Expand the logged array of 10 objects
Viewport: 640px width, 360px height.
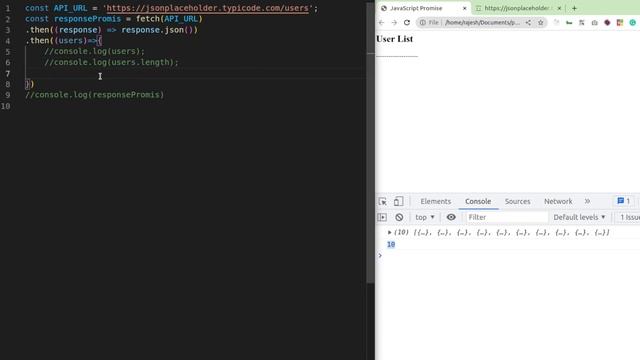tap(389, 232)
